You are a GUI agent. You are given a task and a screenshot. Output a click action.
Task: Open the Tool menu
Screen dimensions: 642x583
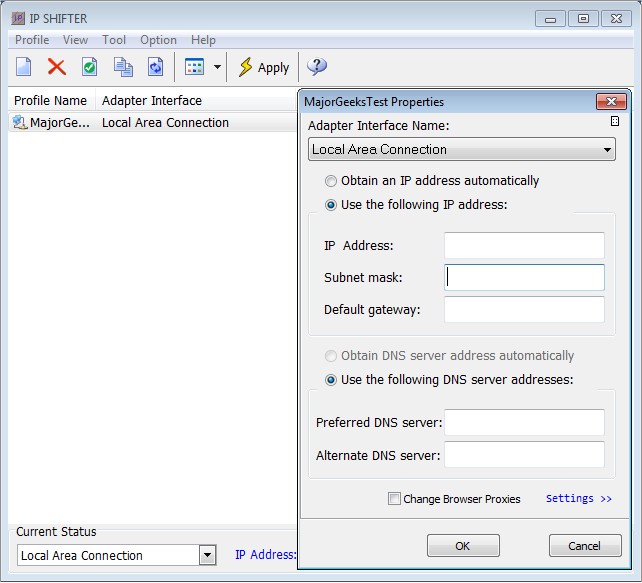pos(114,40)
